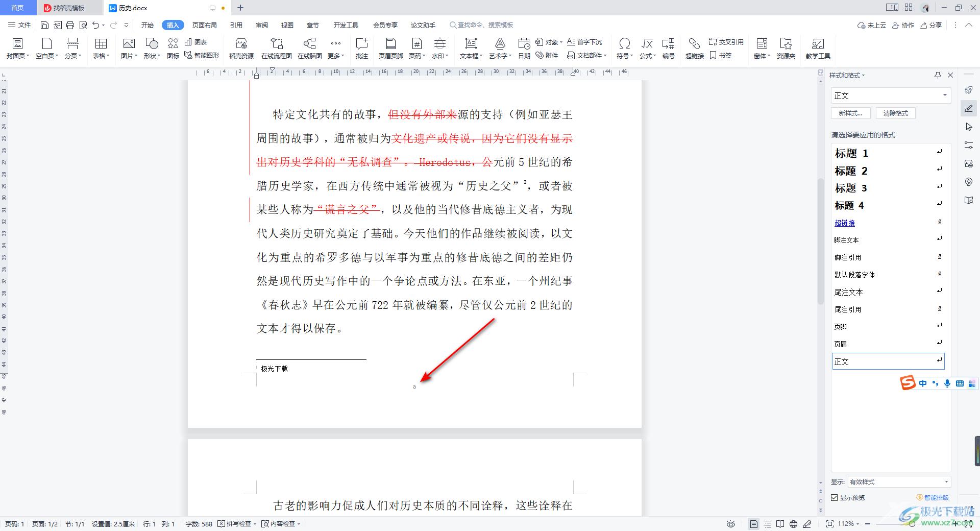
Task: Pin the styles pane pushpin
Action: click(x=938, y=75)
